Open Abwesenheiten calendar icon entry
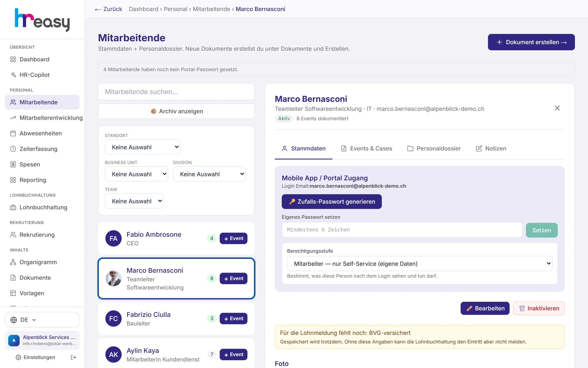This screenshot has width=588, height=368. point(42,133)
